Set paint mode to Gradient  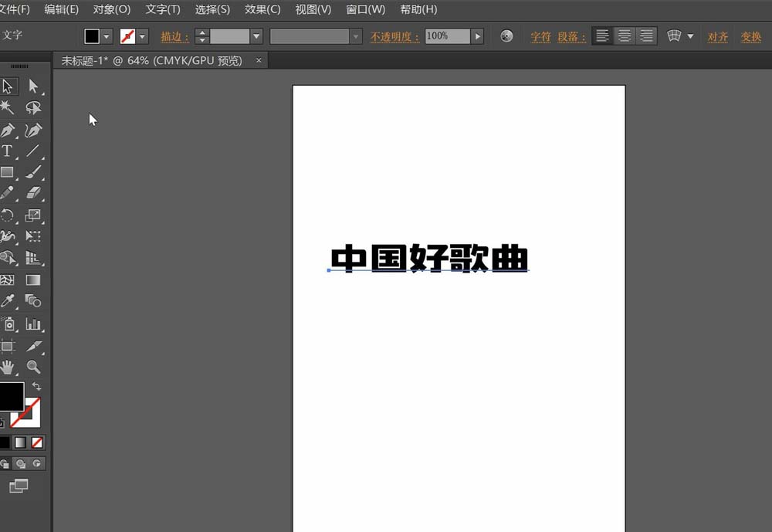20,442
